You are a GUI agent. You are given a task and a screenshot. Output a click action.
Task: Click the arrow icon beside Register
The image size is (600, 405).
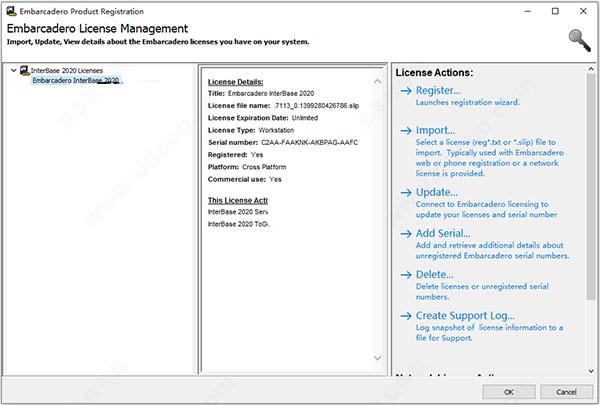[x=406, y=91]
